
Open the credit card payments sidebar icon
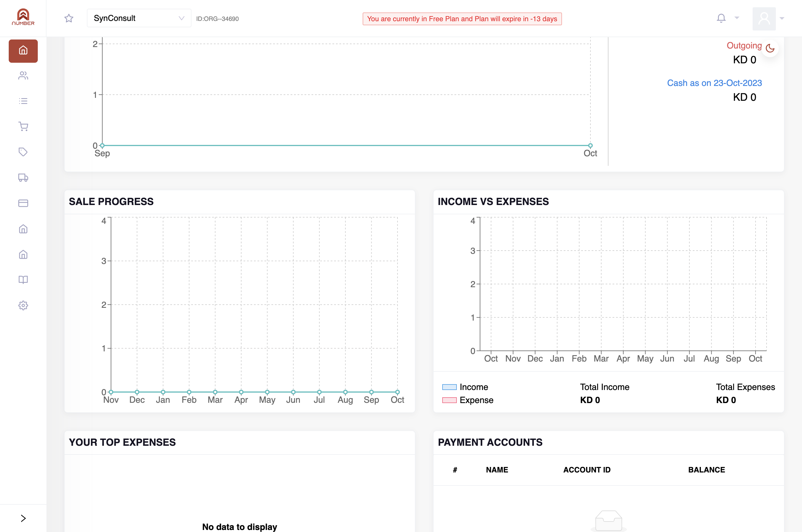point(23,203)
